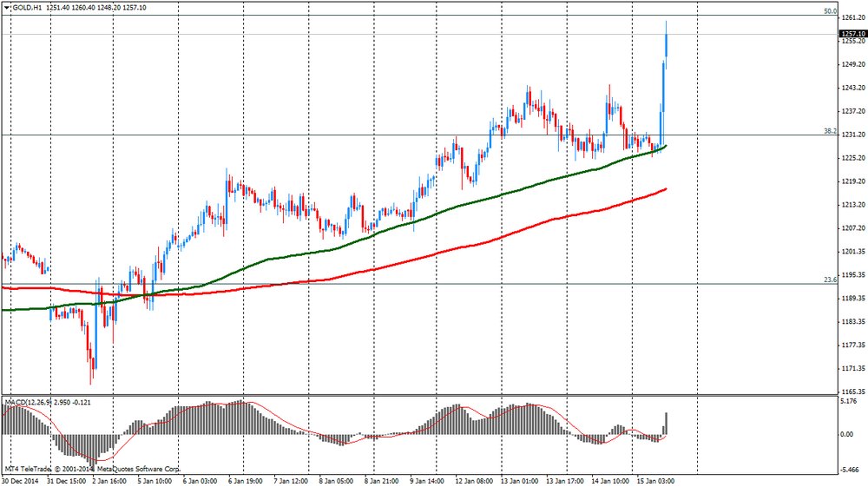Click the 50.0 Fibonacci level label
Image resolution: width=868 pixels, height=487 pixels.
(x=829, y=12)
